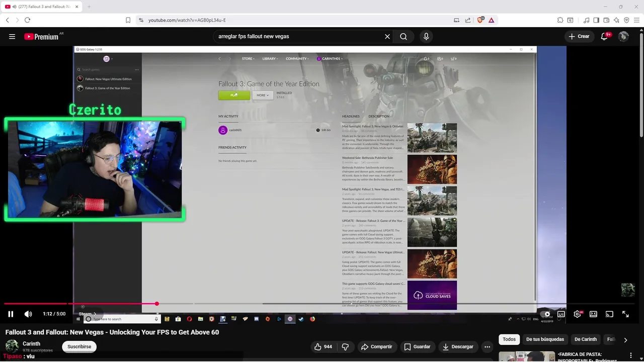Open the Brave VPN shield icon
Image resolution: width=644 pixels, height=362 pixels.
point(626,20)
